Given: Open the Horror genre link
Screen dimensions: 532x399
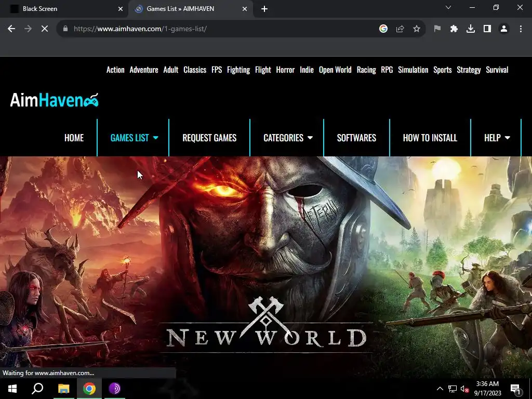Looking at the screenshot, I should (x=285, y=70).
